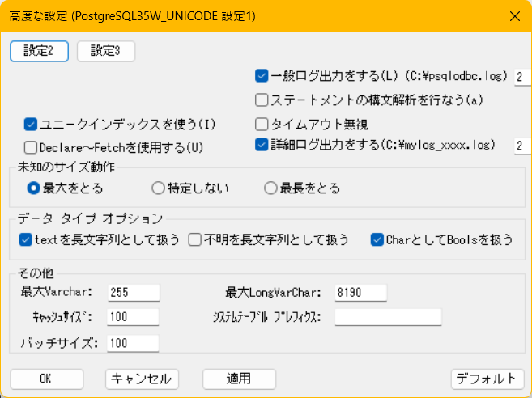The width and height of the screenshot is (532, 398).
Task: Uncheck textを長文字列として扱う checkbox
Action: [25, 240]
